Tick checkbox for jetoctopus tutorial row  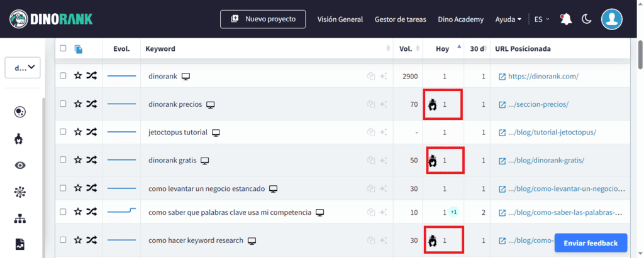[63, 132]
